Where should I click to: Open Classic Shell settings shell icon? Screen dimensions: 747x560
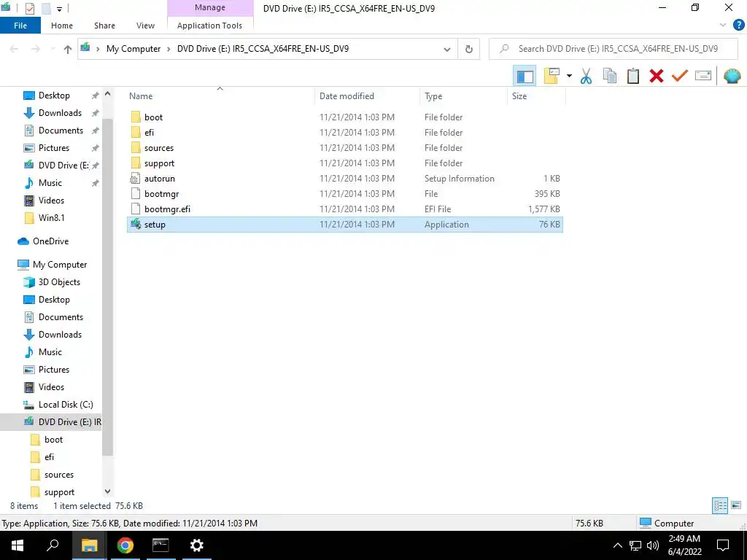(x=732, y=76)
